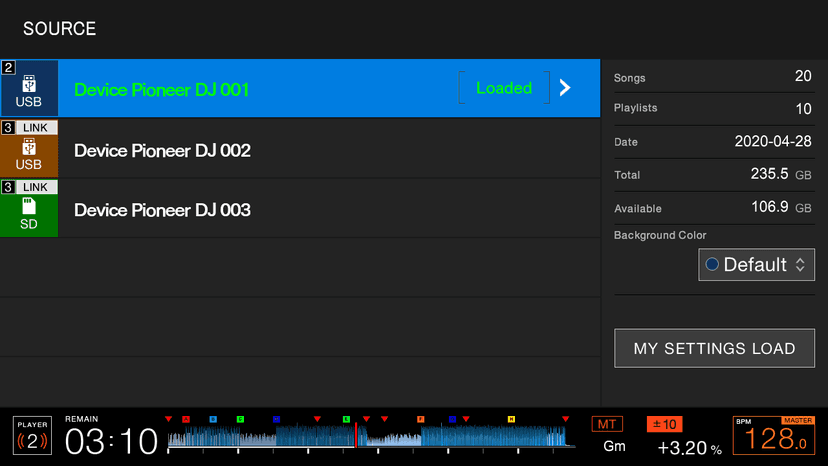
Task: Click the +3.20% tempo value
Action: [689, 448]
